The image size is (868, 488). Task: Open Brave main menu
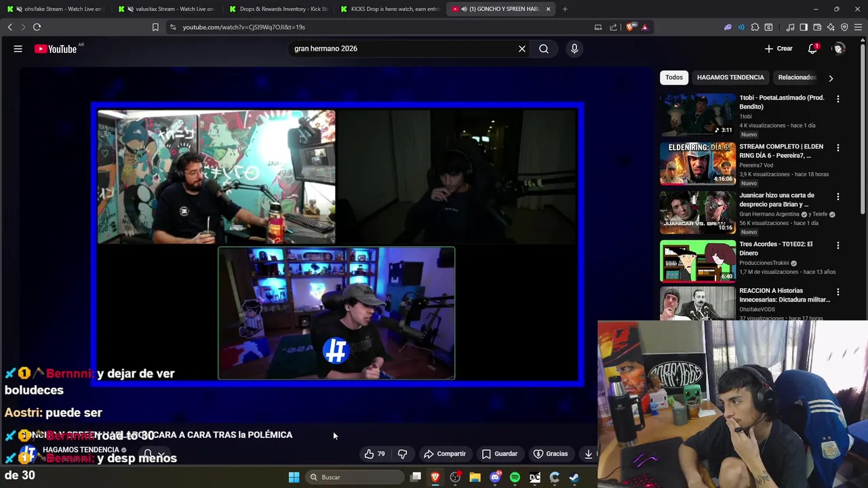tap(858, 27)
